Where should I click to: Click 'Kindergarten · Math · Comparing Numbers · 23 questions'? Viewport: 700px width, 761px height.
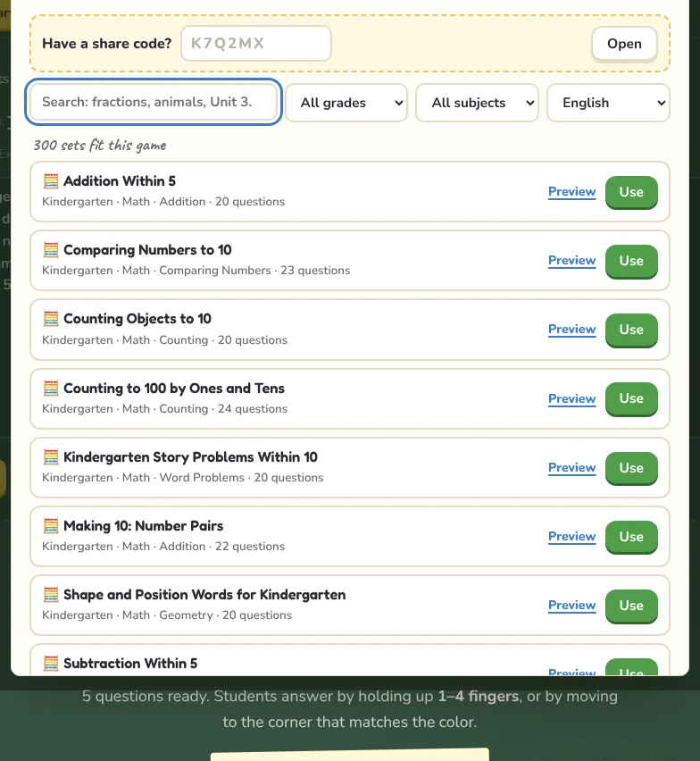(196, 271)
